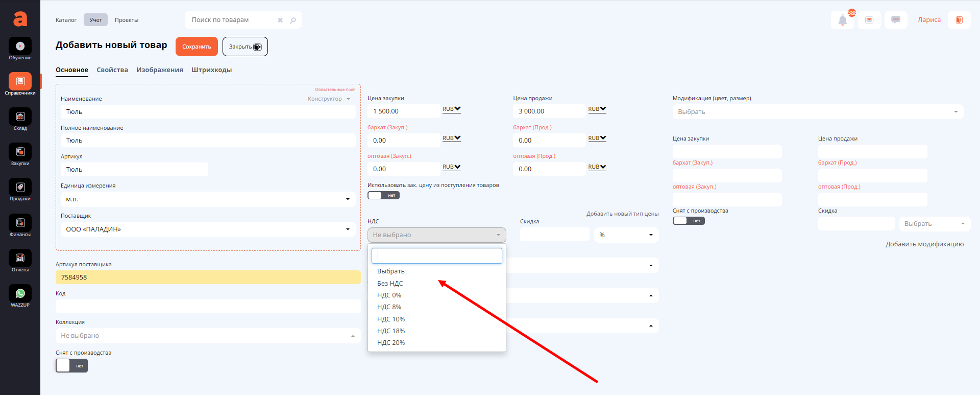Open the Единица измерения dropdown

208,199
